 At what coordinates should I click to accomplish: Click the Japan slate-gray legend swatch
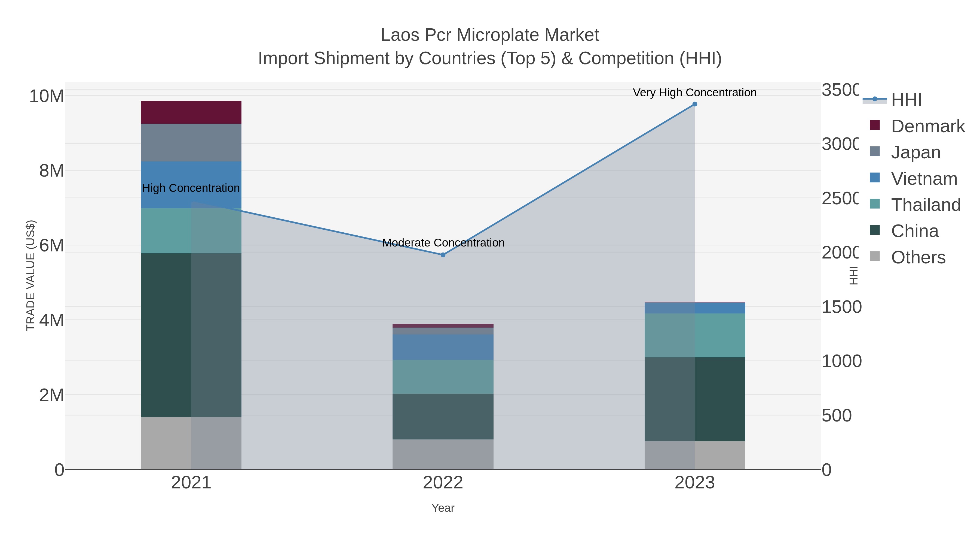tap(875, 151)
